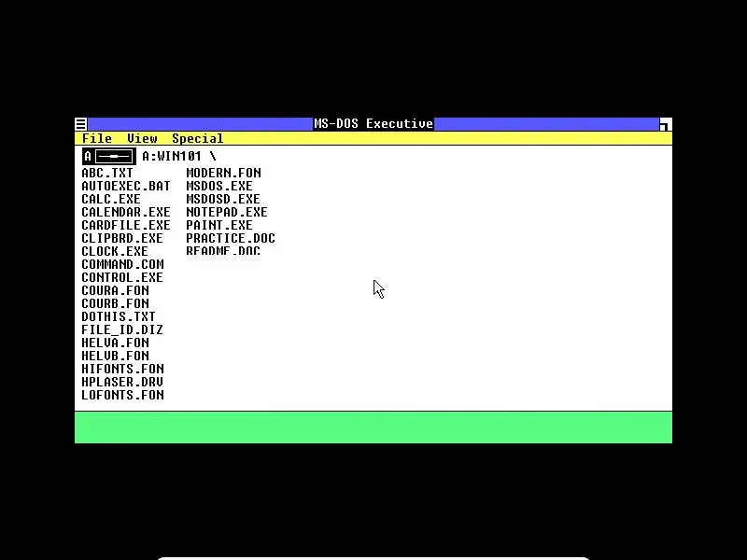Select MSDOS.EXE
The height and width of the screenshot is (560, 747).
[219, 186]
